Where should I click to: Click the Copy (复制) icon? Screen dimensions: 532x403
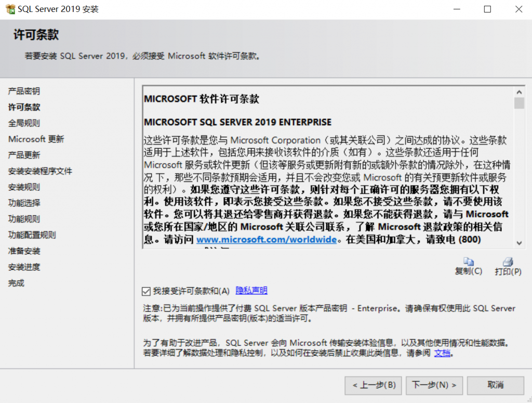(469, 262)
